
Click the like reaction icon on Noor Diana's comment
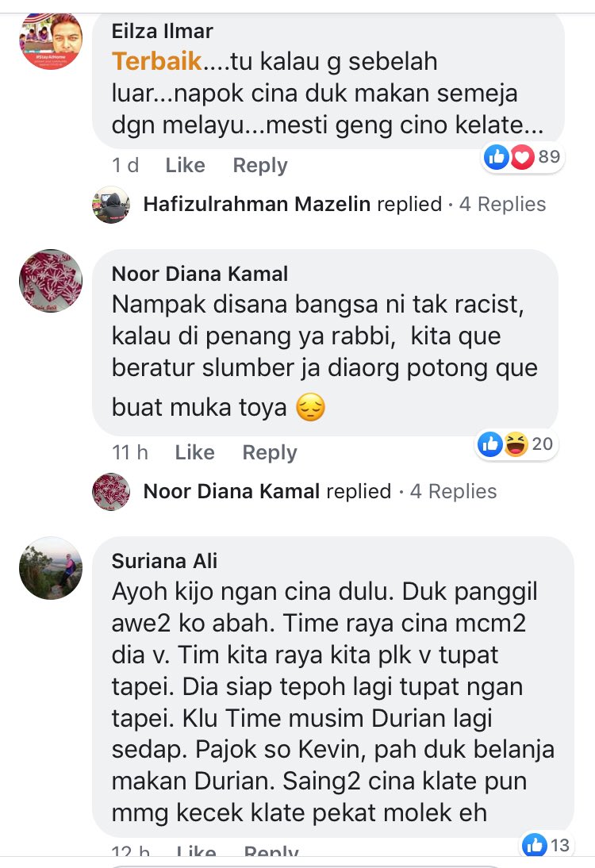click(489, 444)
